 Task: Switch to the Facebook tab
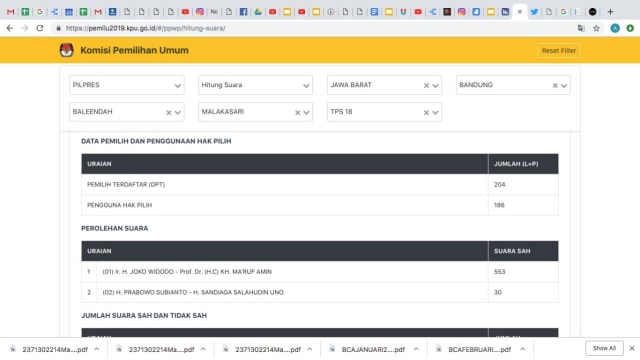click(243, 12)
